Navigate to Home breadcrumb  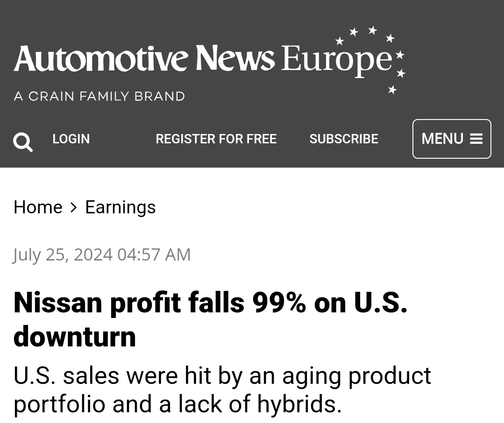point(38,207)
